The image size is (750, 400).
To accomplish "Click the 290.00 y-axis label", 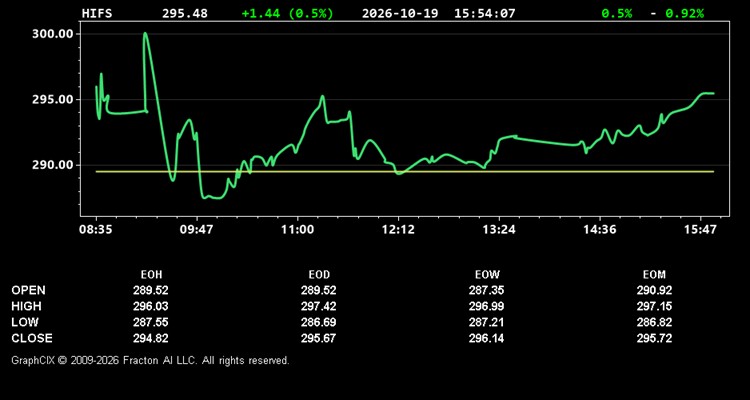I will (x=52, y=165).
